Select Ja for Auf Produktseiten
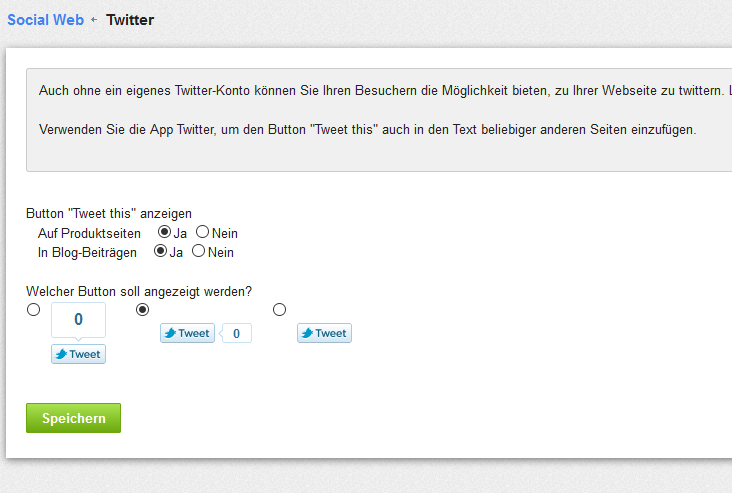Viewport: 732px width, 493px height. click(x=164, y=233)
